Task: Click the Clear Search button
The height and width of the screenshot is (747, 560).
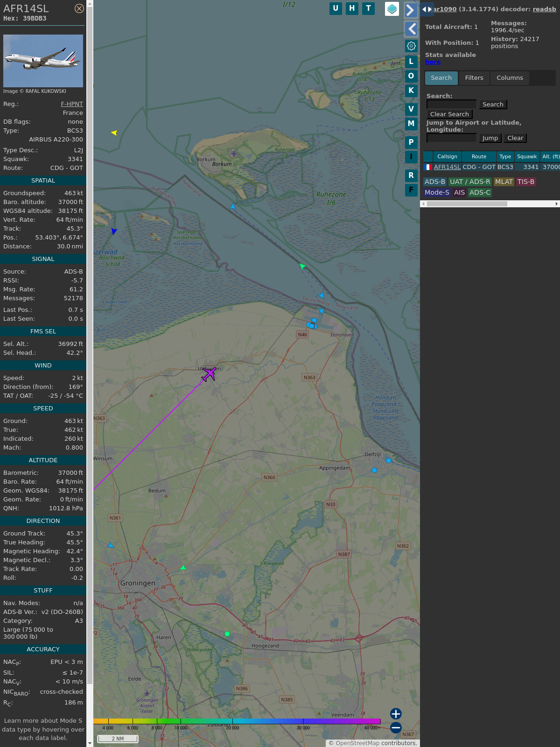Action: 449,114
